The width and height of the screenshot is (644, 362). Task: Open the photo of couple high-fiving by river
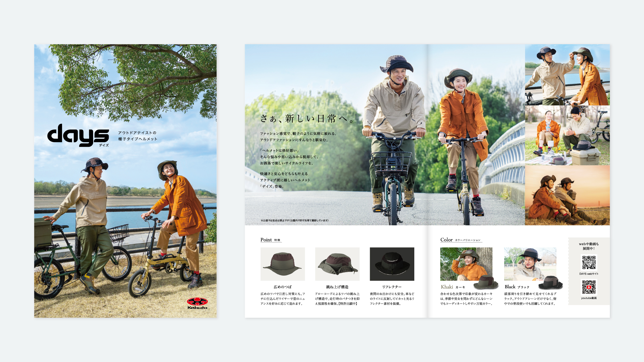567,75
